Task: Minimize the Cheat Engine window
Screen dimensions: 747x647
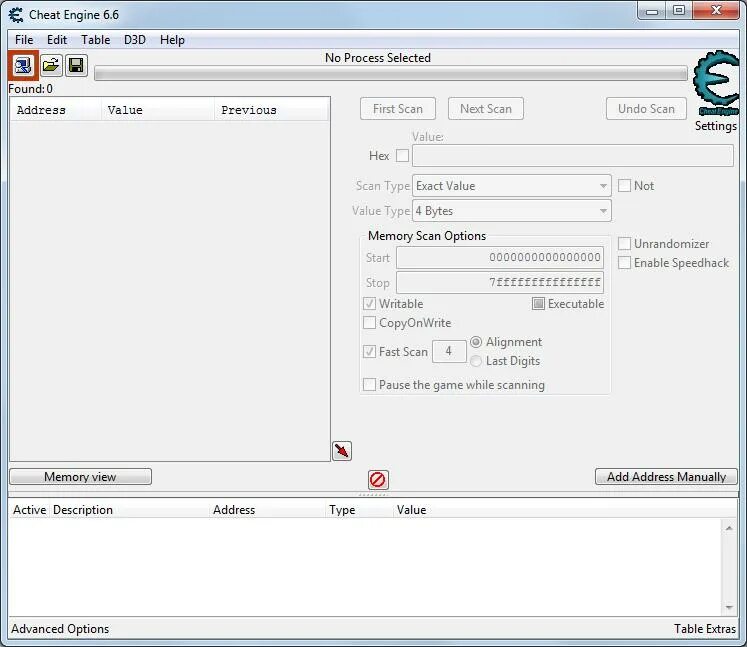Action: pos(652,11)
